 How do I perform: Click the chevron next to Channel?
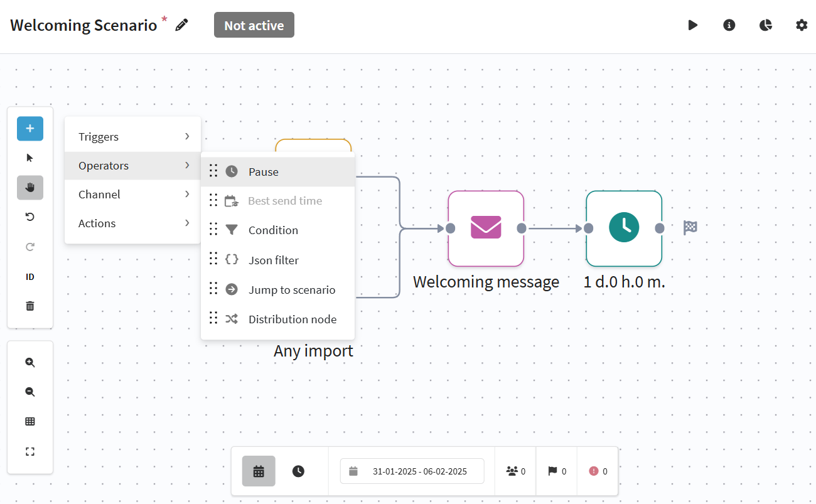point(187,194)
